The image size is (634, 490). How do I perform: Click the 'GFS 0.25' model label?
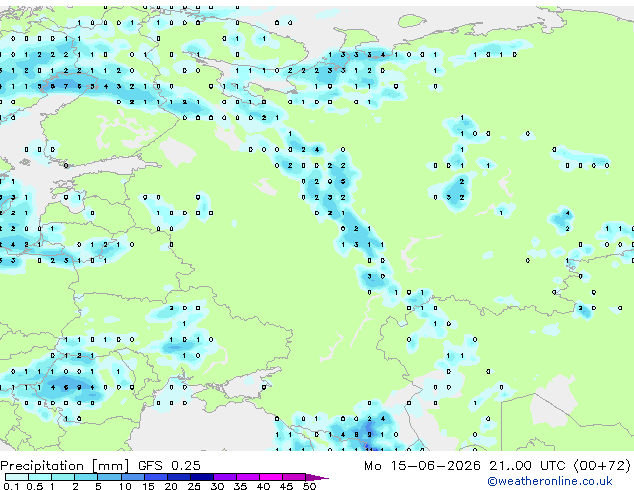(169, 465)
